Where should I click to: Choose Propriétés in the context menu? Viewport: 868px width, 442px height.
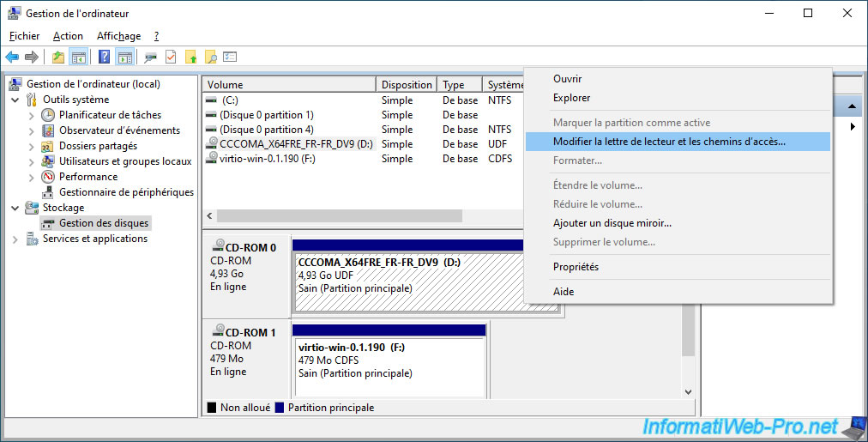pos(678,266)
